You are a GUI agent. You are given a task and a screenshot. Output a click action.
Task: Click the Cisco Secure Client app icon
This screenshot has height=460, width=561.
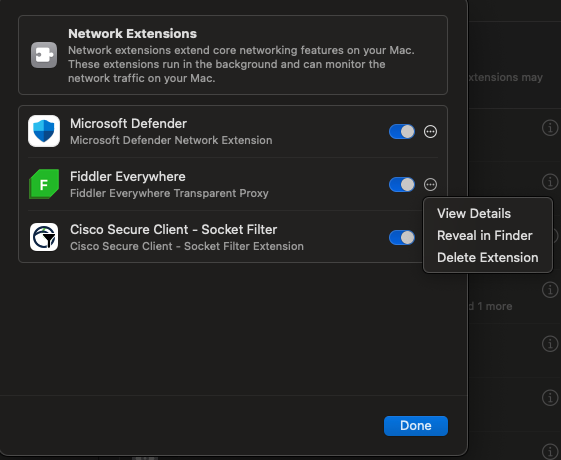click(x=44, y=237)
